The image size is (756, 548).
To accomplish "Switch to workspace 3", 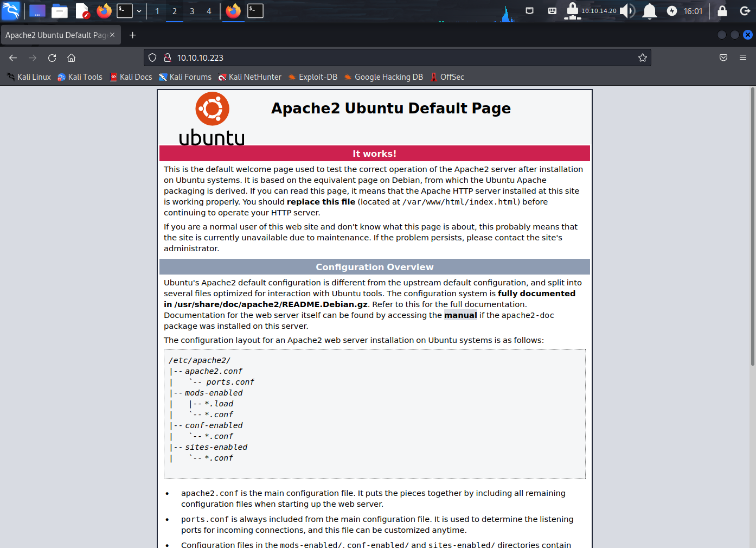I will pos(192,11).
